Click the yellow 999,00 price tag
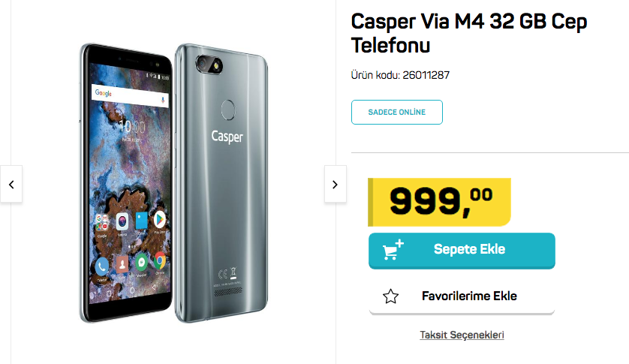Screen dimensions: 629x364 pos(439,202)
